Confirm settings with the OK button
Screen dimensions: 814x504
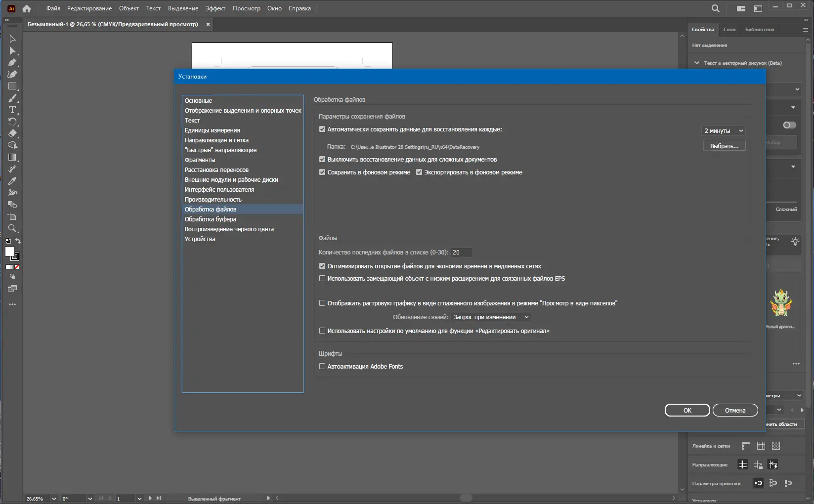(687, 410)
